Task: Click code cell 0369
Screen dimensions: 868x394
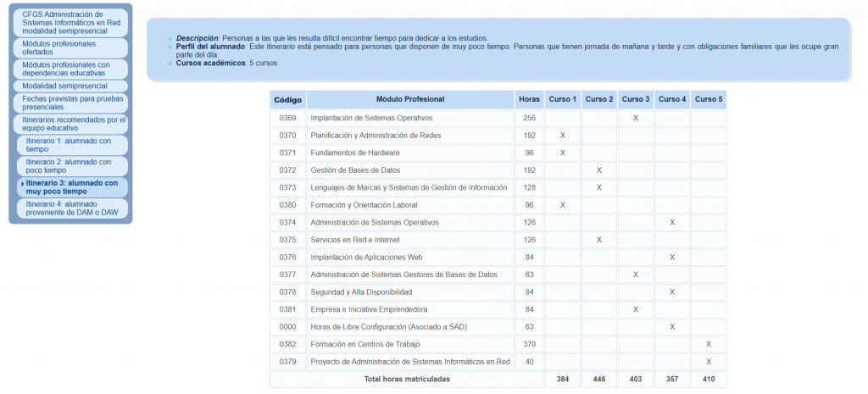Action: (x=288, y=118)
